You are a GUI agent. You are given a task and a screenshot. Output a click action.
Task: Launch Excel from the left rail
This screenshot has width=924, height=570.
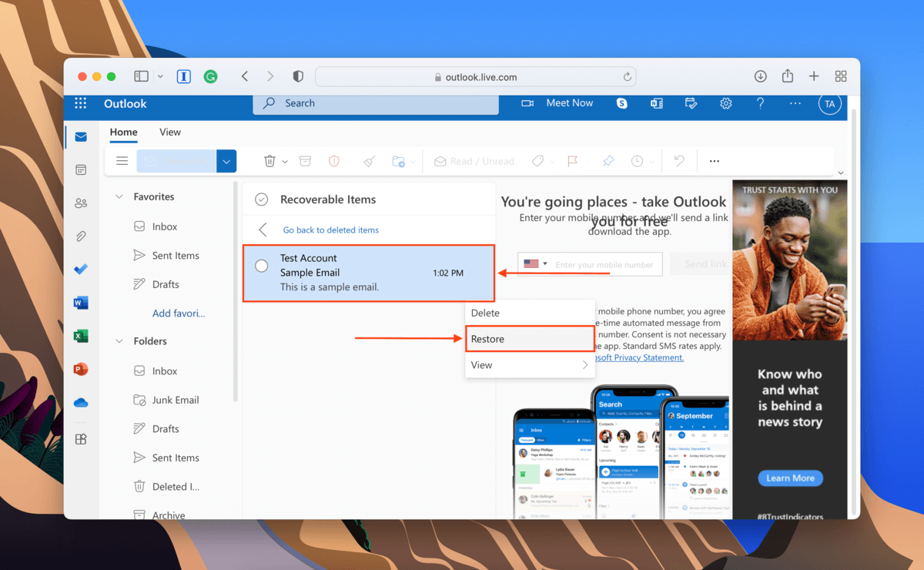(81, 336)
